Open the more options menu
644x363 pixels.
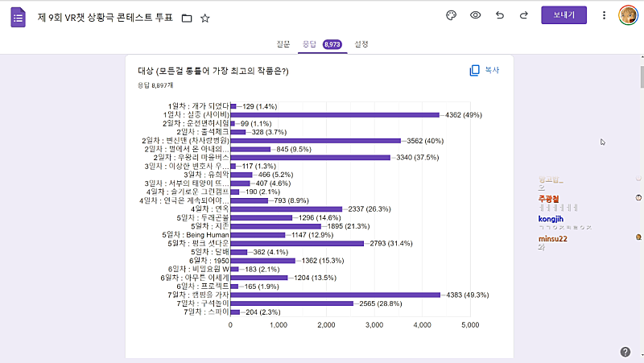point(604,15)
